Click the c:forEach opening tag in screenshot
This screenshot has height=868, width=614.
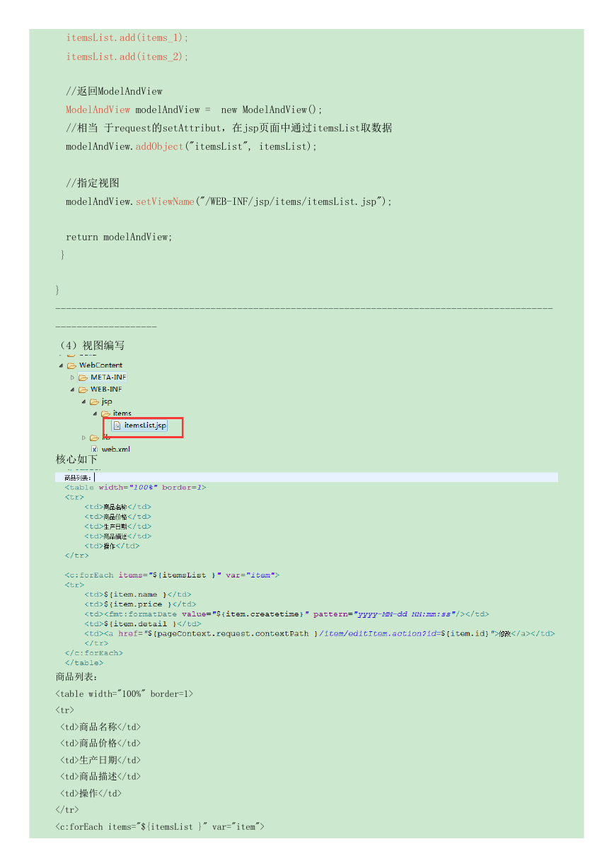pos(172,575)
